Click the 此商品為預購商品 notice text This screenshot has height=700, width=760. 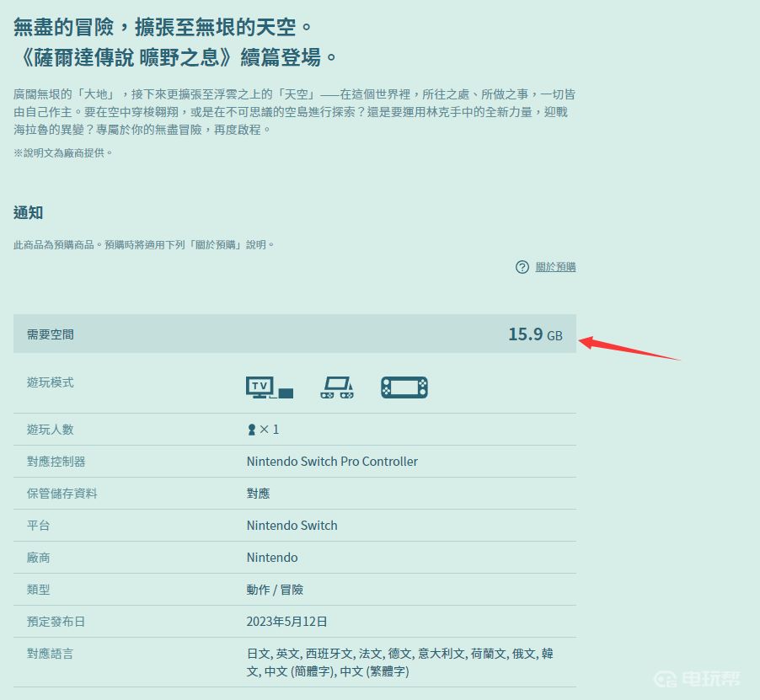tap(144, 244)
